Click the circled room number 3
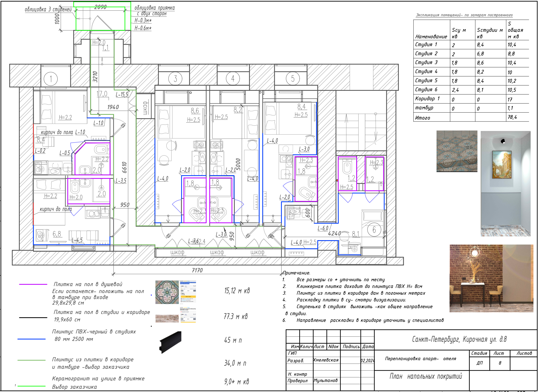The width and height of the screenshot is (539, 392). 175,79
